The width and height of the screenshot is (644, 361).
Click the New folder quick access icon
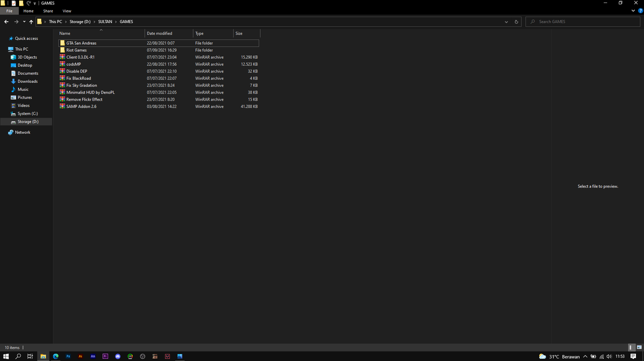click(x=21, y=3)
